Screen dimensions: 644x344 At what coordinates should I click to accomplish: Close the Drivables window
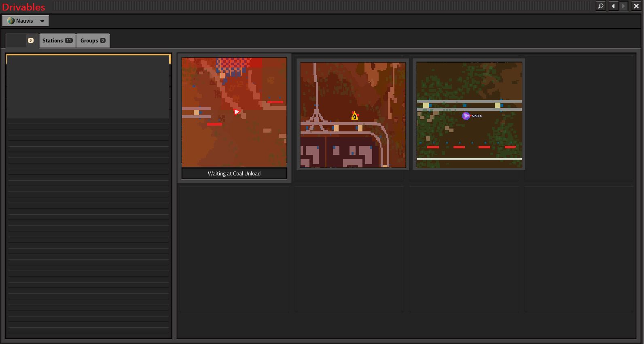click(x=636, y=6)
